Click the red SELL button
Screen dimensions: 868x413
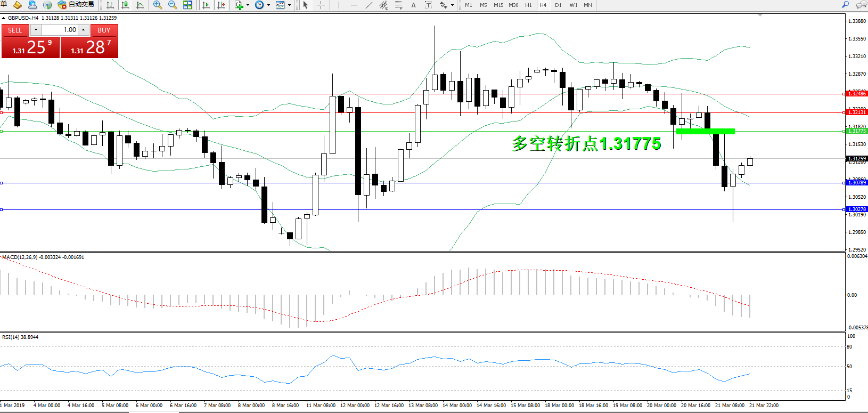[x=15, y=30]
